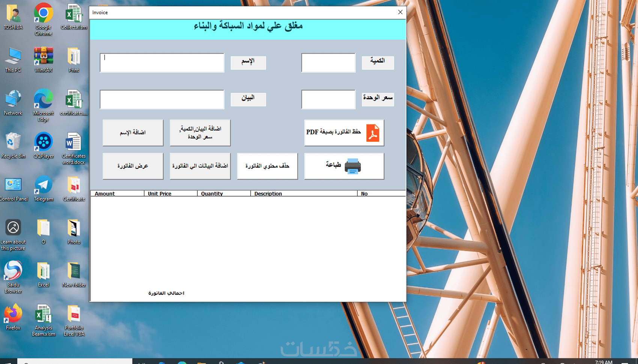This screenshot has height=364, width=638.
Task: Click the الكمية label box
Action: point(378,63)
